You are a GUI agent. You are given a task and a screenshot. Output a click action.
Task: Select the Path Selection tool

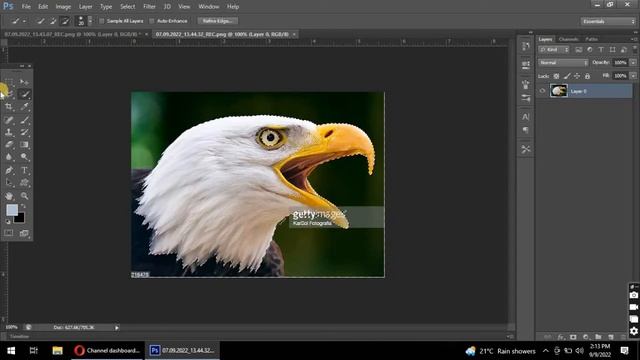point(9,182)
